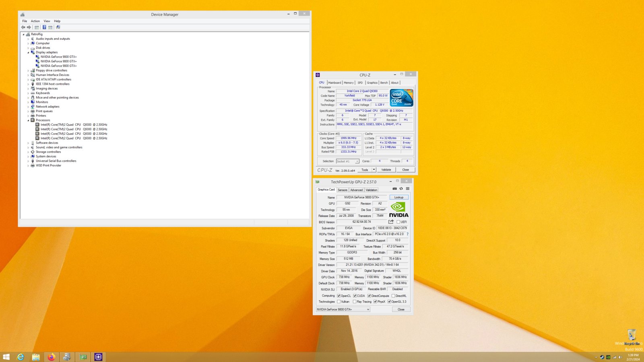This screenshot has width=644, height=362.
Task: Click the Intel Core 2 Quad logo in CPU-Z
Action: coord(401,98)
